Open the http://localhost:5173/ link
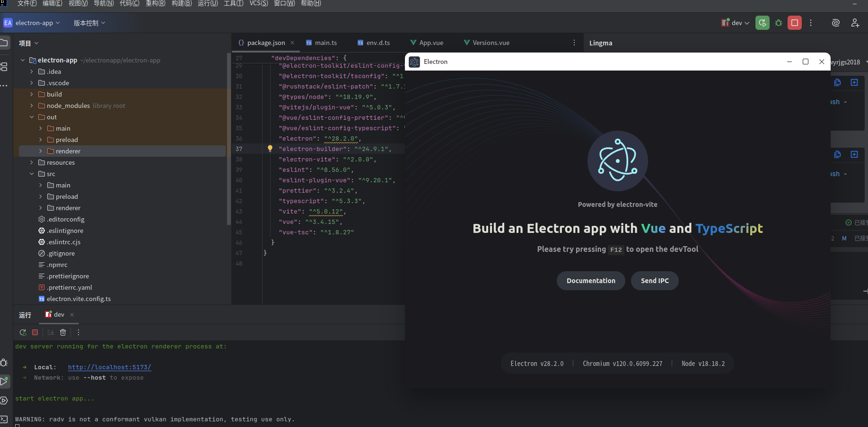868x427 pixels. (109, 367)
